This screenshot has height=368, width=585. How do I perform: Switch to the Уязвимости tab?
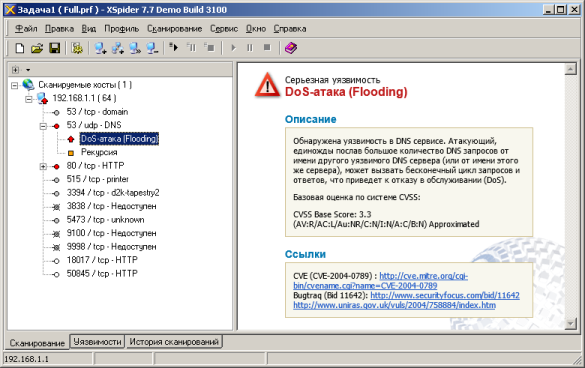97,342
